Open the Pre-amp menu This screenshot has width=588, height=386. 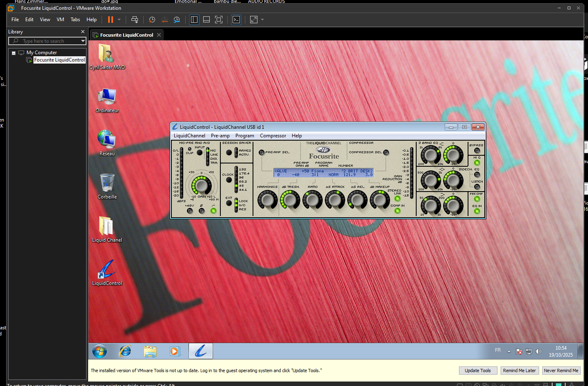220,136
